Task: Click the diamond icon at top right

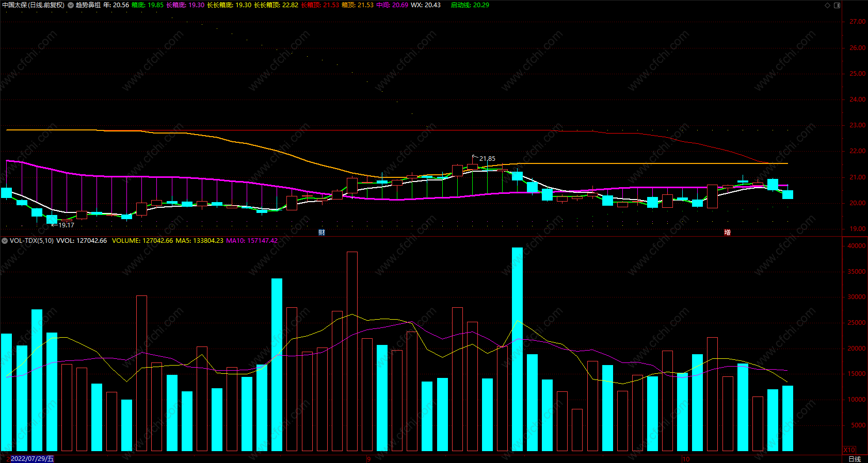Action: point(827,5)
